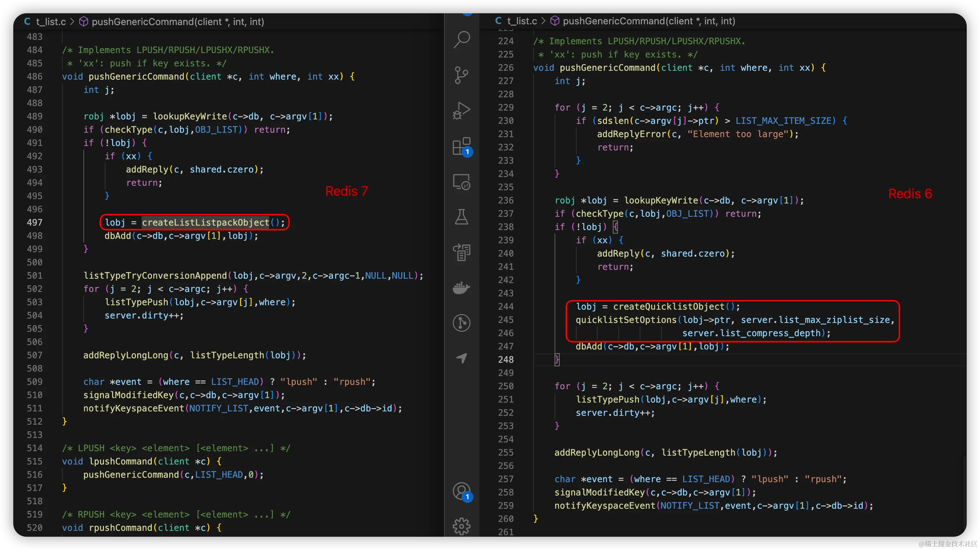Click addReplyLongLong on line 507

(126, 355)
